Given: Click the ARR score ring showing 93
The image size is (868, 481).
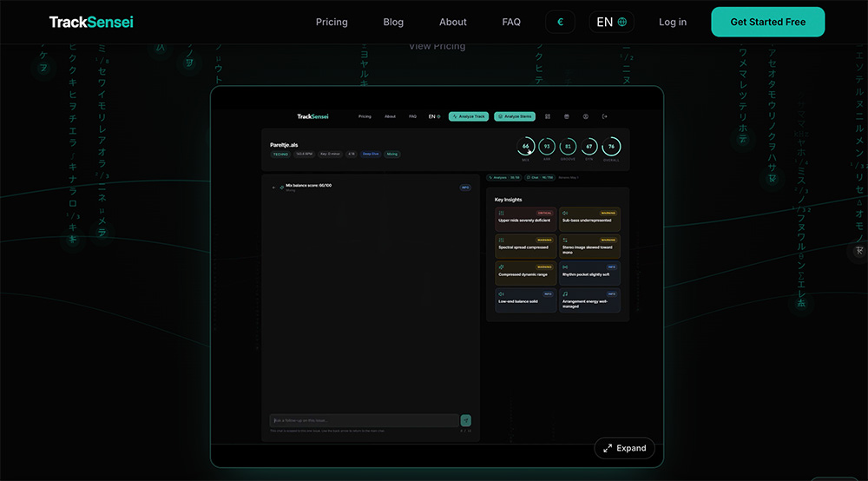Looking at the screenshot, I should click(547, 147).
